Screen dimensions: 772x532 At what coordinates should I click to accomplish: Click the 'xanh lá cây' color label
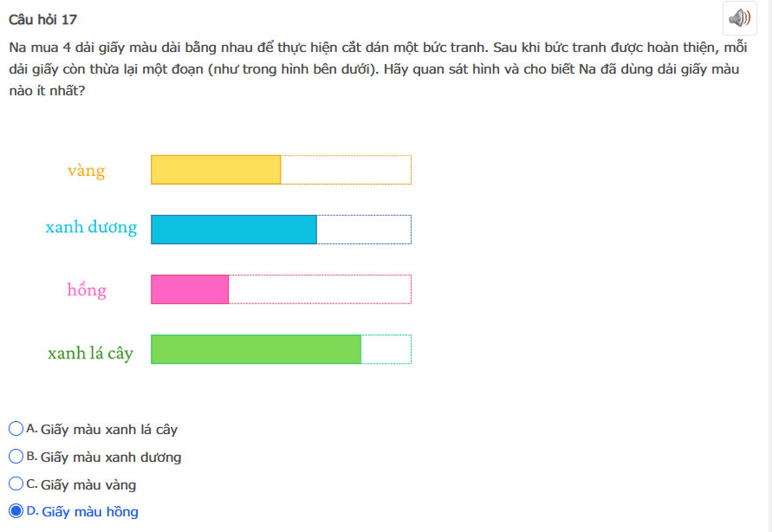pyautogui.click(x=90, y=354)
